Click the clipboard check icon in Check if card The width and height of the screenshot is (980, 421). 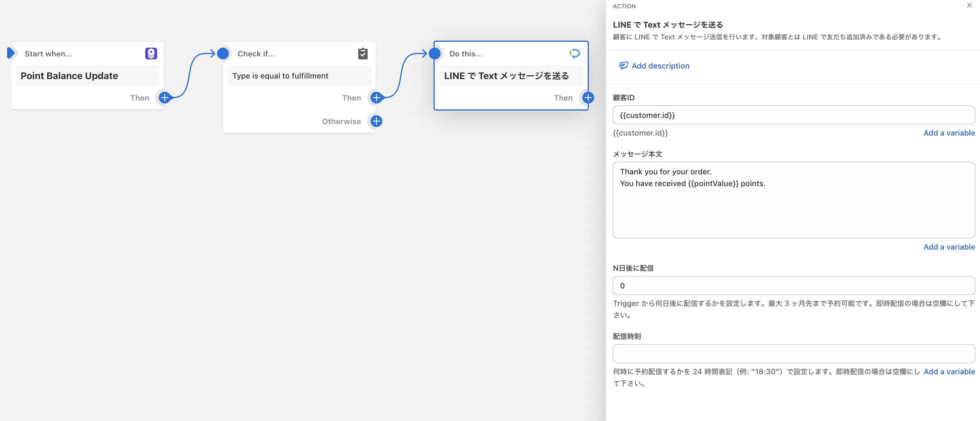[363, 54]
